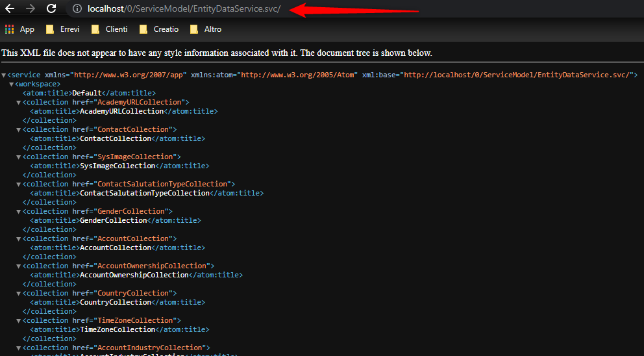Click xmlns app namespace URL value
The height and width of the screenshot is (356, 644).
pos(128,75)
